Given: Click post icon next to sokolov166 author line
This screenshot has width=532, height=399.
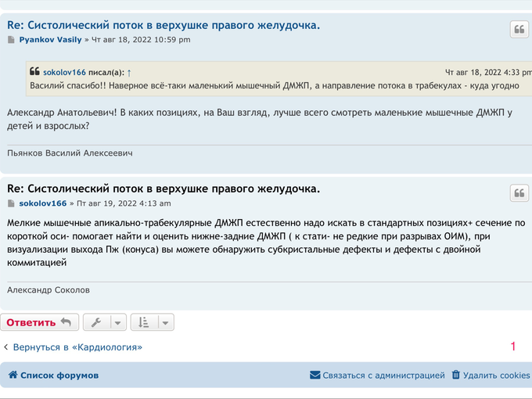Looking at the screenshot, I should [11, 203].
